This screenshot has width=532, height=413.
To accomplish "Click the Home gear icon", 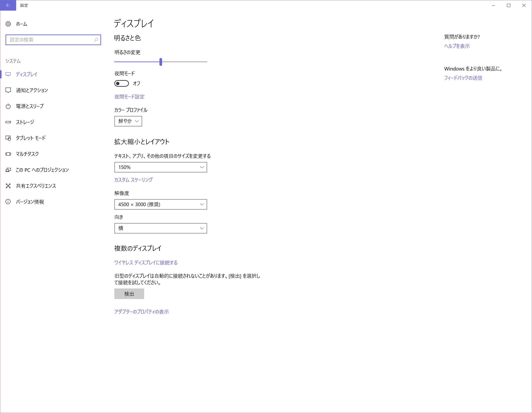I will click(8, 24).
